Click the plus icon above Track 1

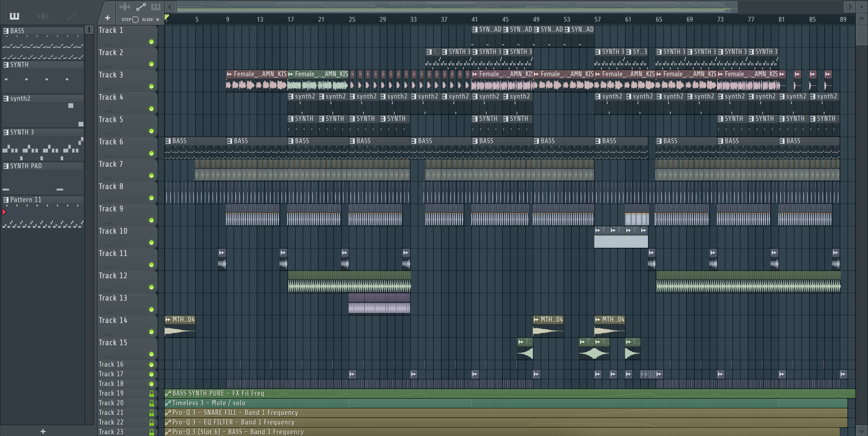[x=108, y=18]
